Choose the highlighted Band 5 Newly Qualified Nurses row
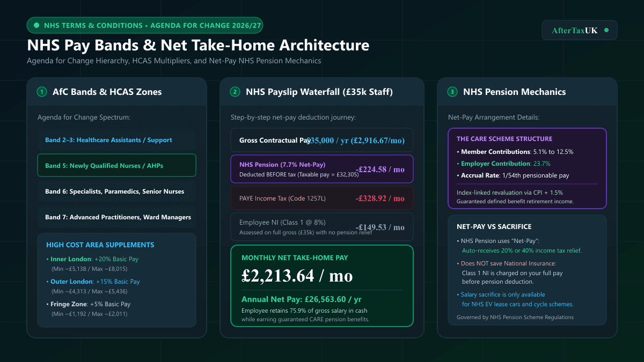Viewport: 644px width, 362px height. [x=116, y=166]
